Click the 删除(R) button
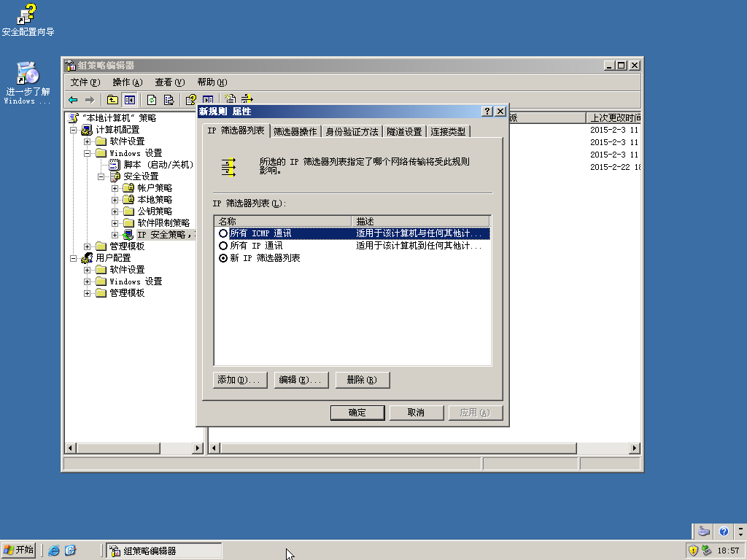This screenshot has height=560, width=747. tap(363, 380)
